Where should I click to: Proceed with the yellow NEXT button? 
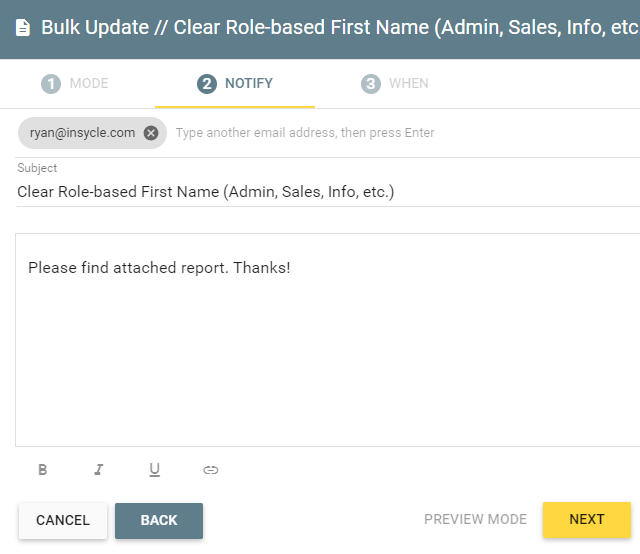click(587, 520)
